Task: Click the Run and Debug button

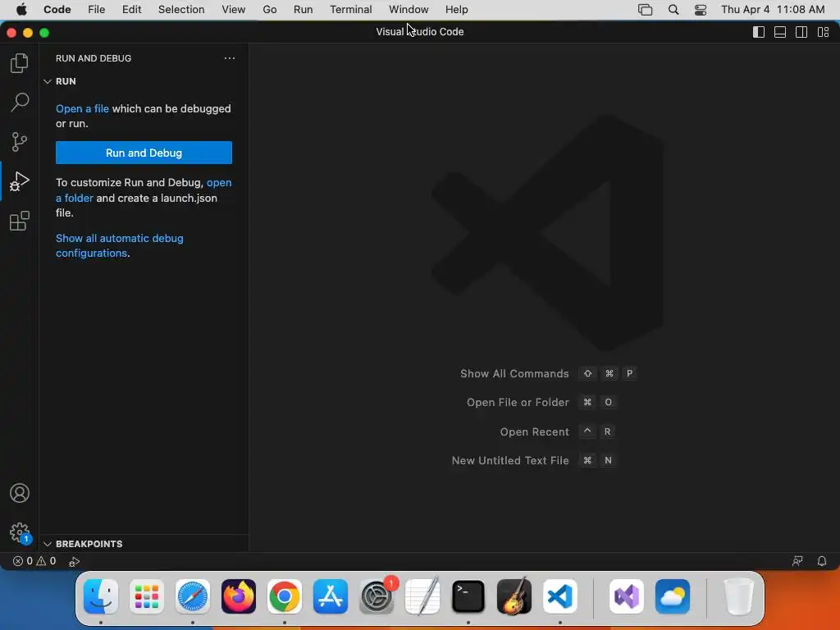Action: pos(144,153)
